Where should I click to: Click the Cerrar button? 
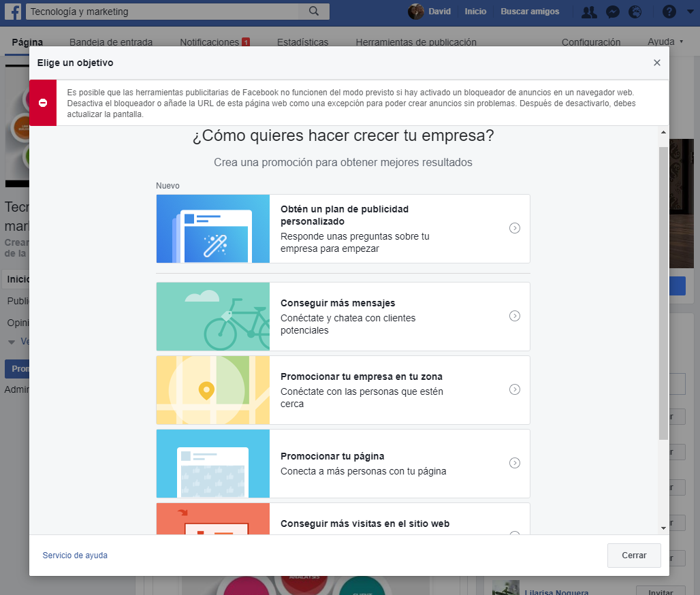[634, 556]
